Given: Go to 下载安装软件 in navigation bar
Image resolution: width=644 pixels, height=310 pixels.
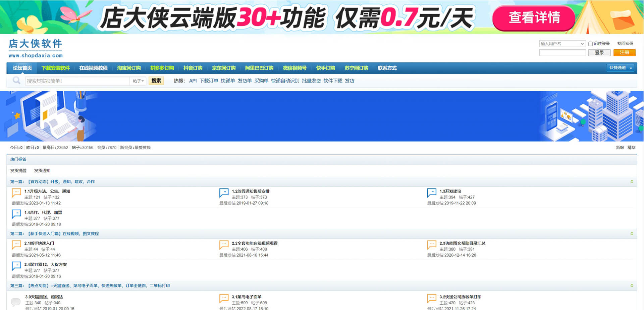Looking at the screenshot, I should click(55, 68).
